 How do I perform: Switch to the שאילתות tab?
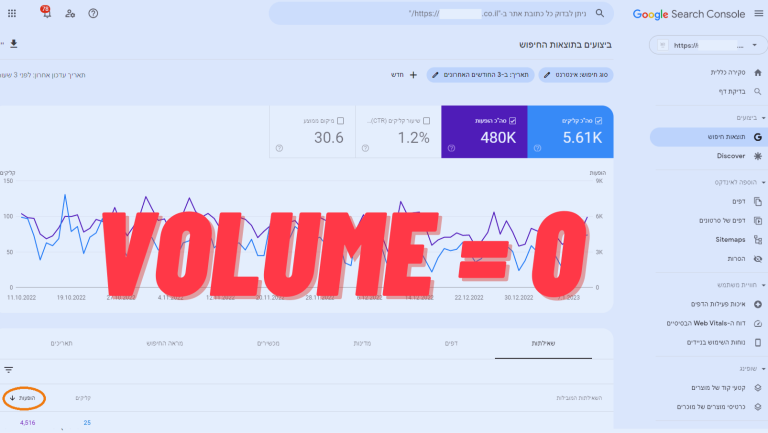(543, 343)
